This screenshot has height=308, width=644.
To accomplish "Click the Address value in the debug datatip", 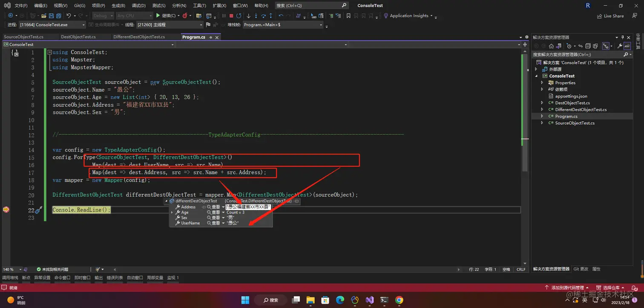I will pyautogui.click(x=249, y=207).
